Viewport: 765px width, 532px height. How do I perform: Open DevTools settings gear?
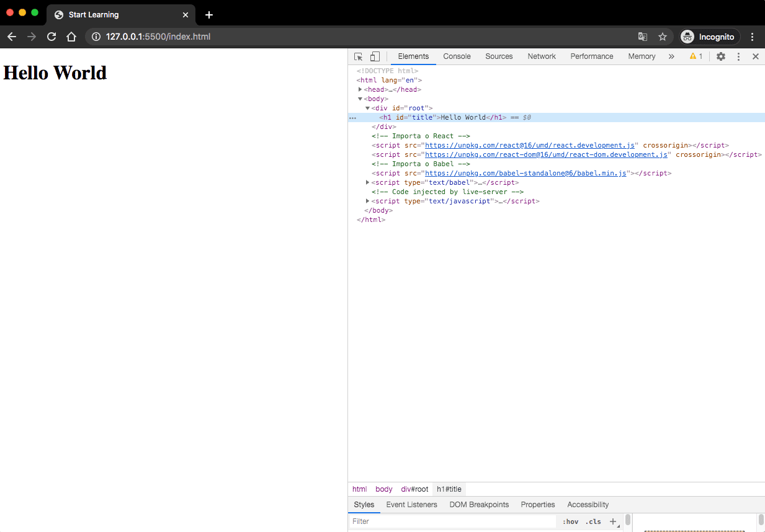click(x=720, y=56)
